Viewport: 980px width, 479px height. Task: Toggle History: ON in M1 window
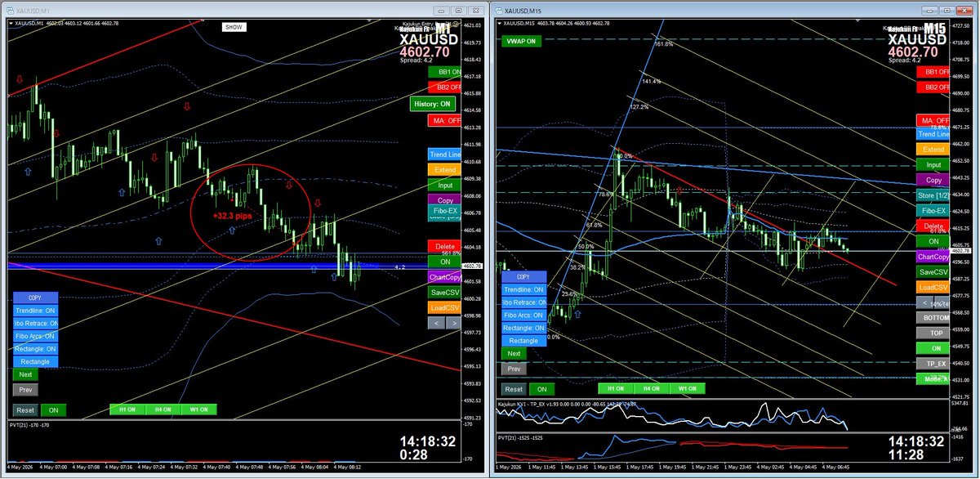pos(432,104)
